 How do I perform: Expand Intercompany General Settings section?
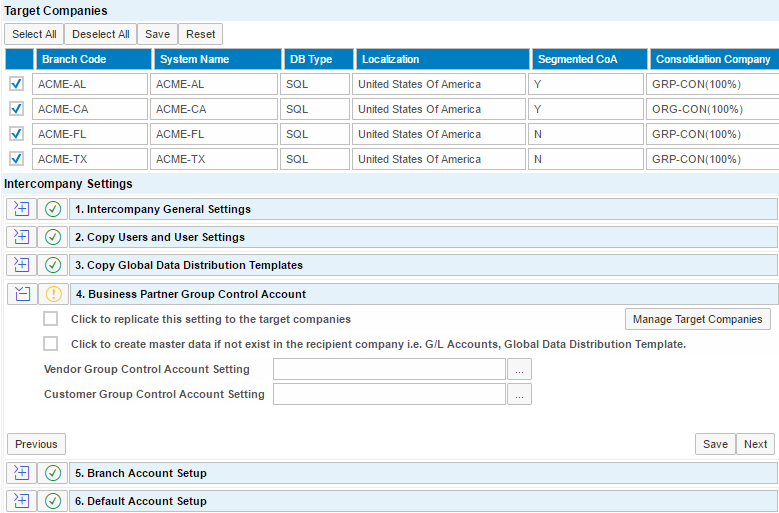(x=21, y=209)
